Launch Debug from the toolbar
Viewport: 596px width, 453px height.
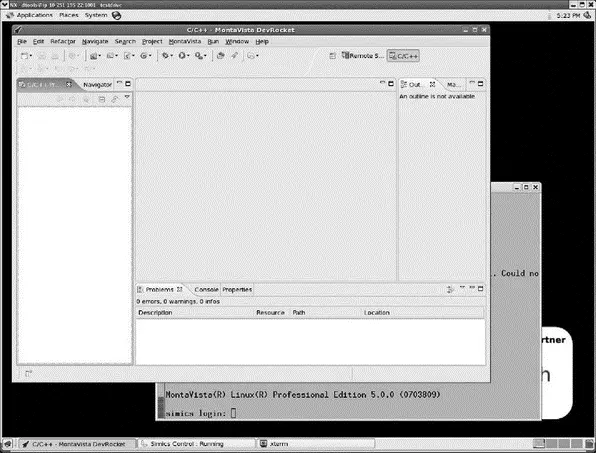[x=165, y=56]
